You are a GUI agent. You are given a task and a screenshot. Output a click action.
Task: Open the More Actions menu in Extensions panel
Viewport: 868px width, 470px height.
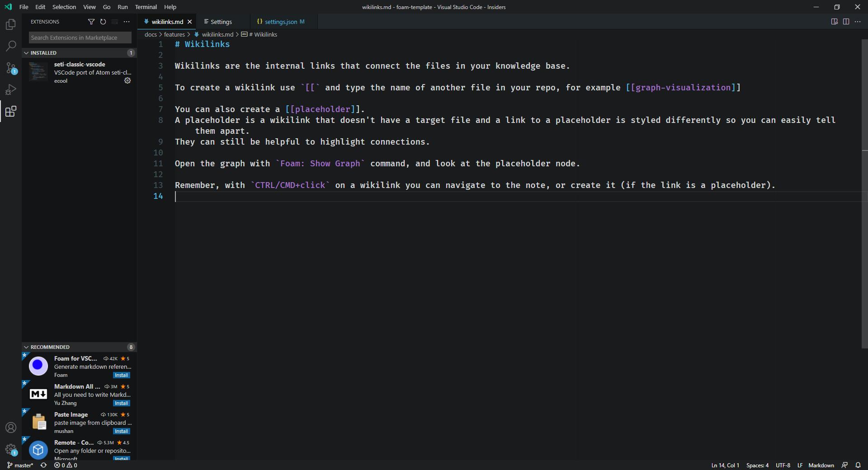pos(126,21)
